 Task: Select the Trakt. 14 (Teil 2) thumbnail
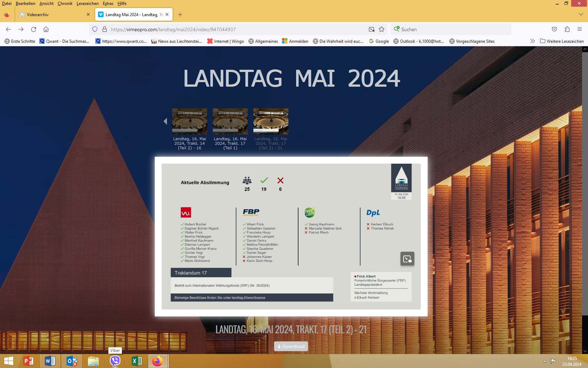189,122
